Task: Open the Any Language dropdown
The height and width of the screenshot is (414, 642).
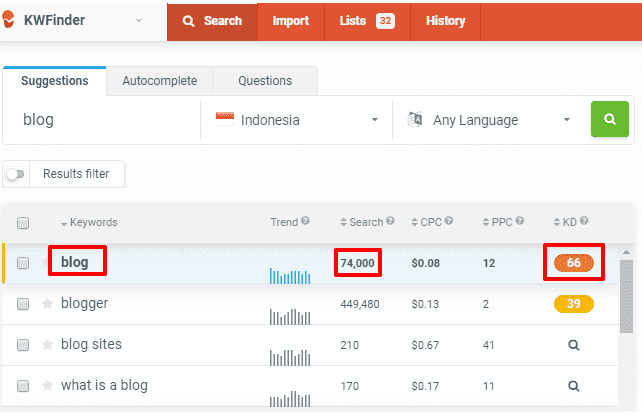Action: (489, 120)
